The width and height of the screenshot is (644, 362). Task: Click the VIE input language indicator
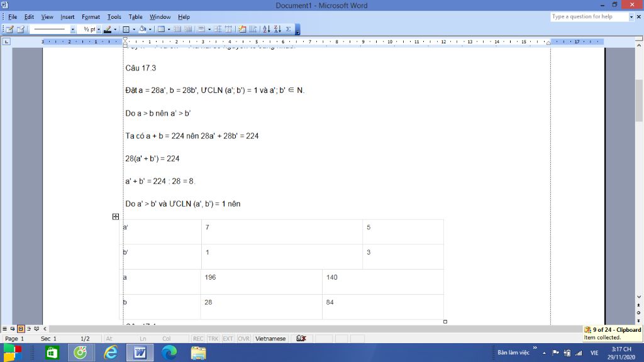[594, 353]
